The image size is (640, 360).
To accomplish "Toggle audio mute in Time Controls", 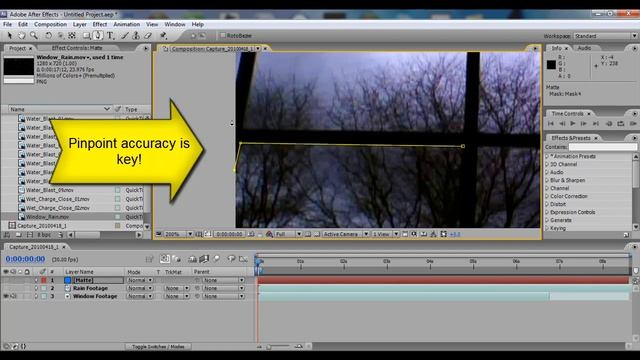I will point(609,124).
